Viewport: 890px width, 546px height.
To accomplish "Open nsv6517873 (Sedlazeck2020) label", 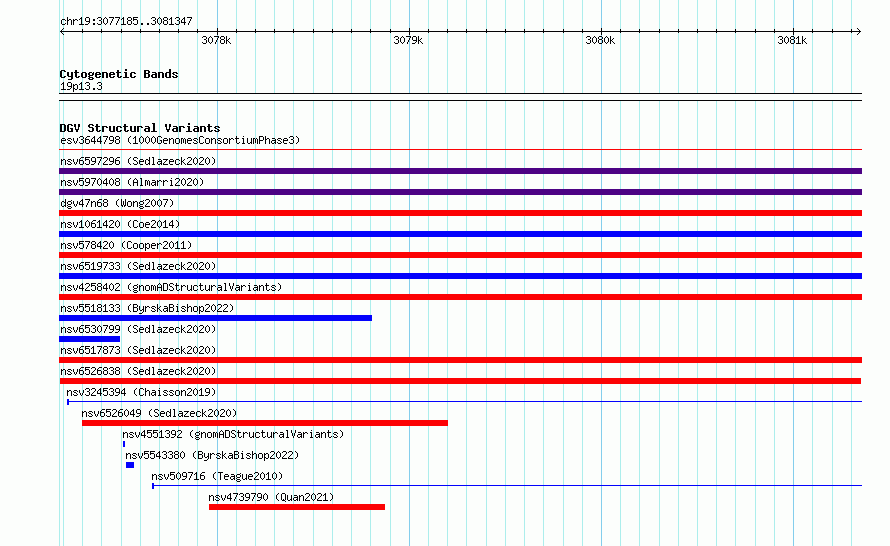I will point(138,350).
